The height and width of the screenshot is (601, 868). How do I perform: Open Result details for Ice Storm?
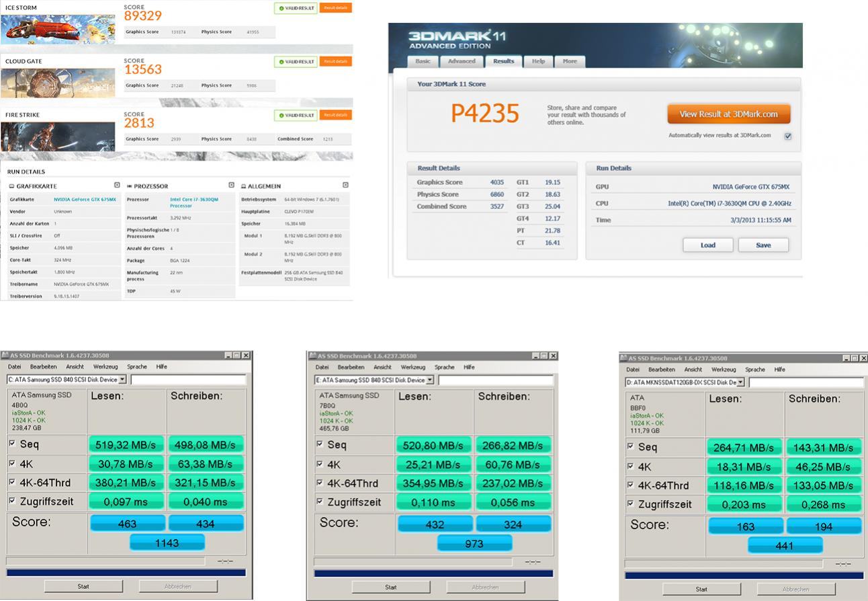(335, 8)
